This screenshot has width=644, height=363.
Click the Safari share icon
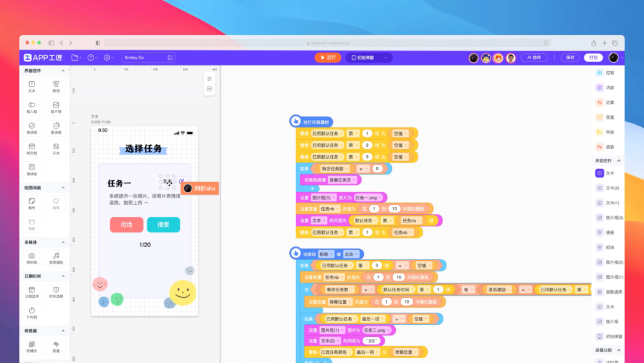pos(593,43)
